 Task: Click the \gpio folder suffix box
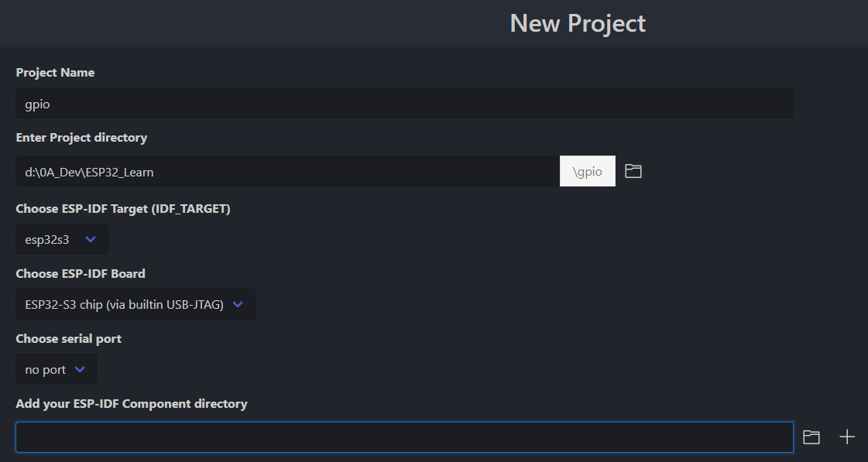[588, 172]
